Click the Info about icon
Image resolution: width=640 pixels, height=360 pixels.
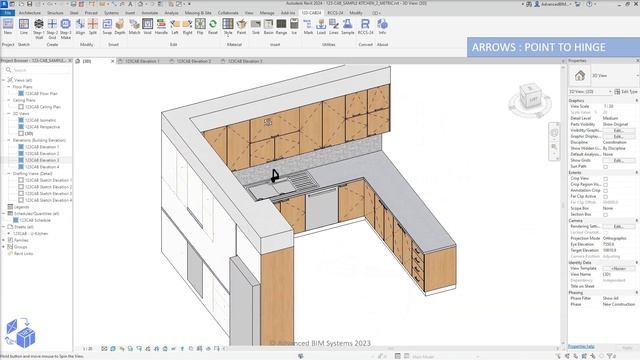382,27
